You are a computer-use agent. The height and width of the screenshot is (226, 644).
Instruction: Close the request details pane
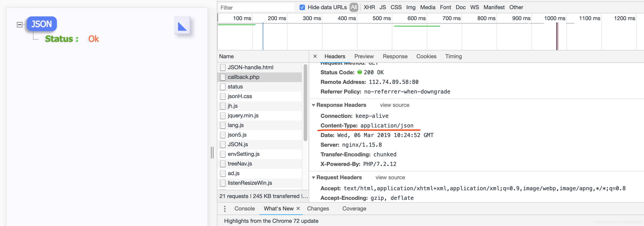pos(315,56)
